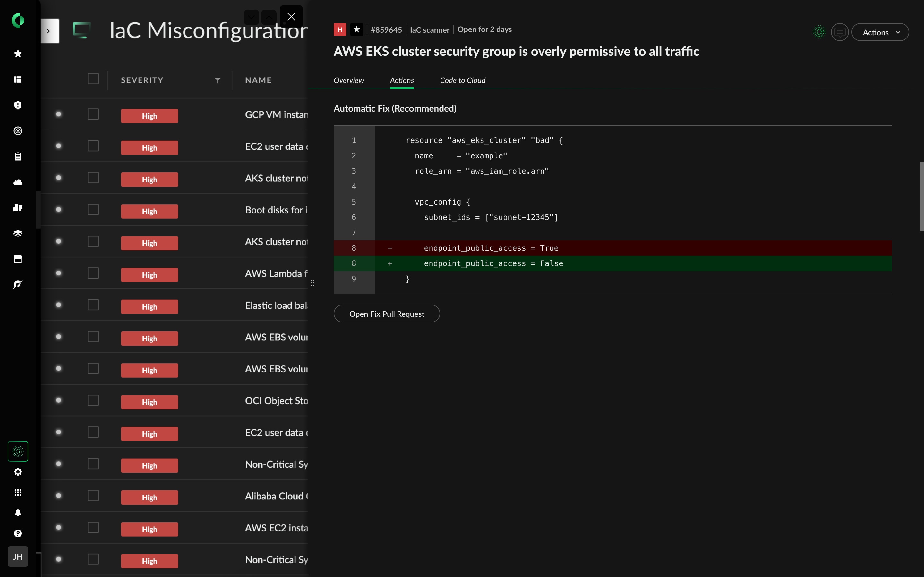Switch to the Code to Cloud tab
The height and width of the screenshot is (577, 924).
(462, 80)
